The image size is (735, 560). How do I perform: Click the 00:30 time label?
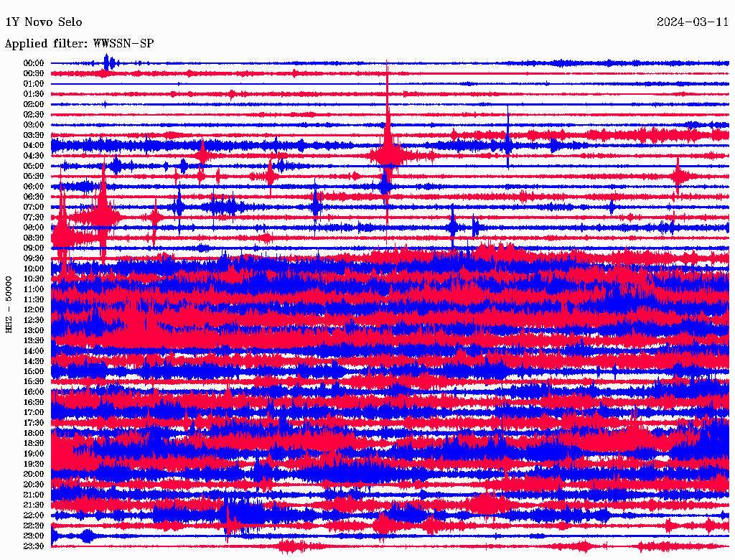pos(34,73)
